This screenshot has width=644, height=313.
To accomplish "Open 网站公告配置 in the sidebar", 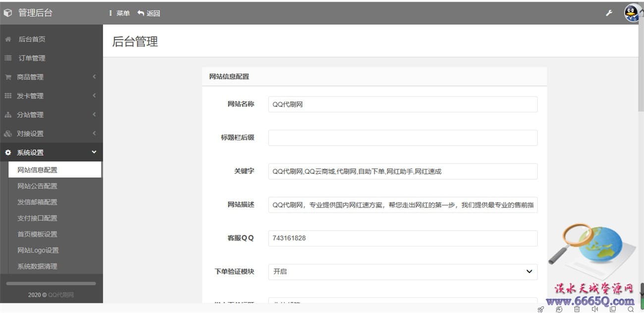I will click(37, 186).
